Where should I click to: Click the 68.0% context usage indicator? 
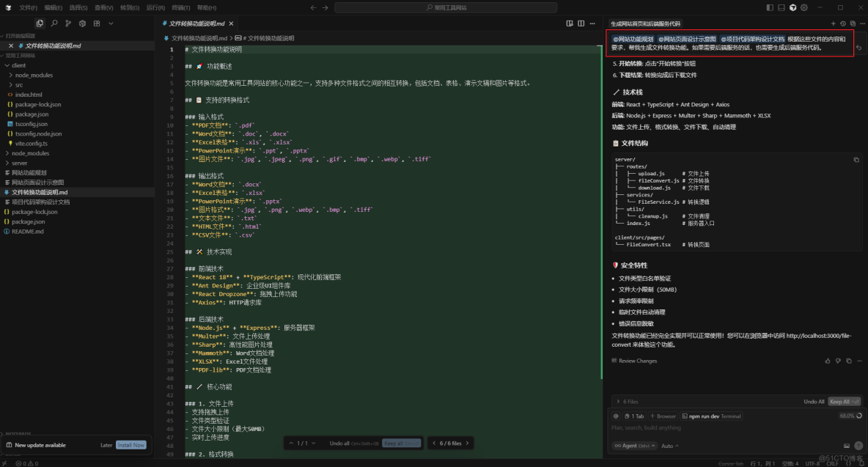(845, 416)
